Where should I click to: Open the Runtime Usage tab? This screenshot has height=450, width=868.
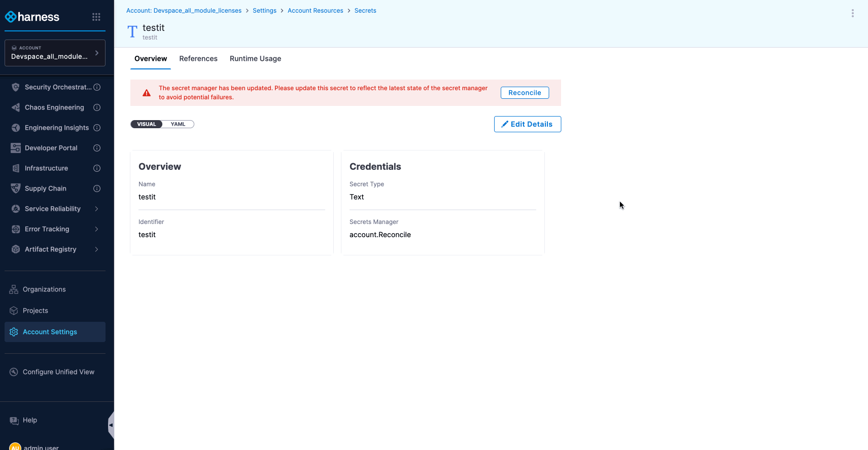255,59
